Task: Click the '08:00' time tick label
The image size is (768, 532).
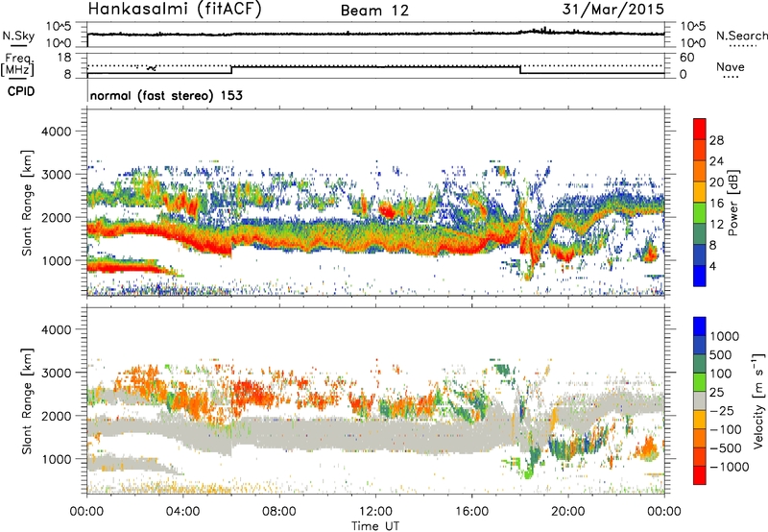Action: (278, 512)
